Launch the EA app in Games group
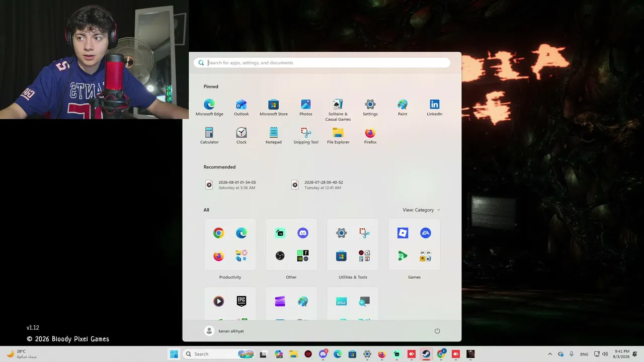Image resolution: width=644 pixels, height=362 pixels. click(426, 233)
